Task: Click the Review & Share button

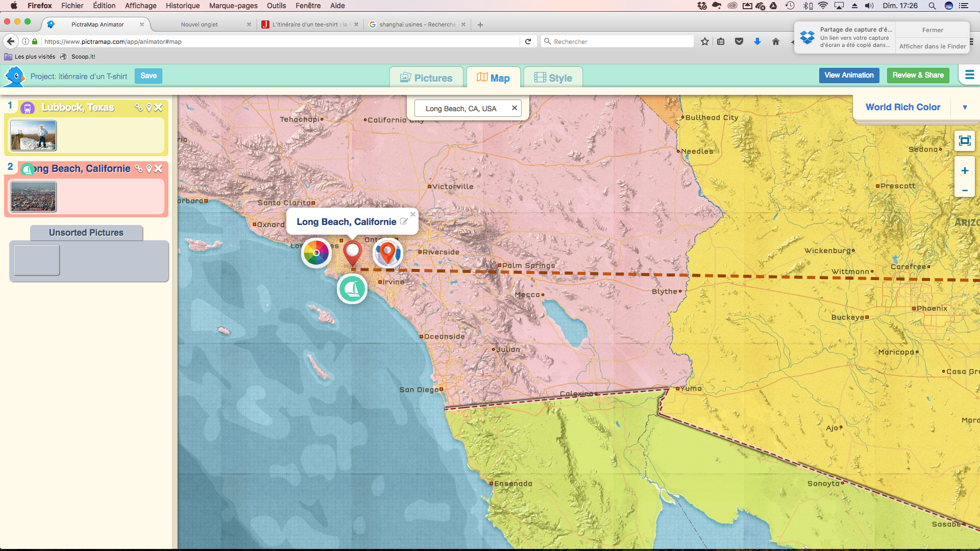Action: pos(918,76)
